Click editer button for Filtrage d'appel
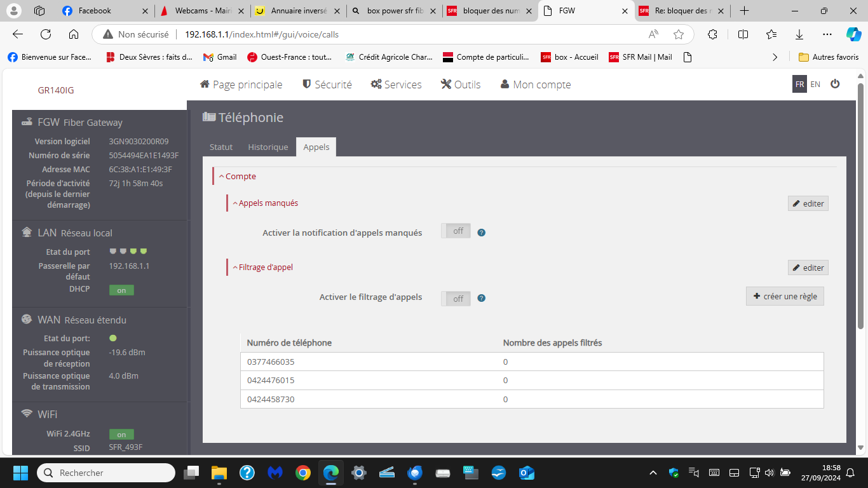The image size is (868, 488). [x=808, y=268]
